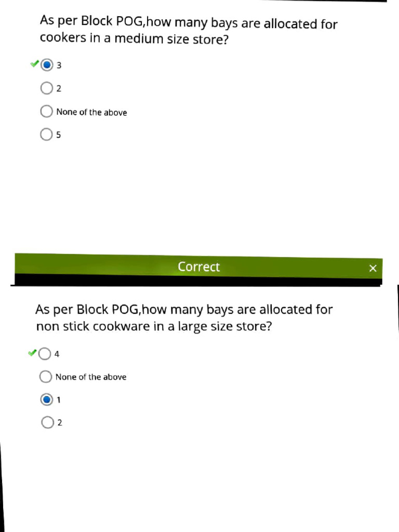This screenshot has height=532, width=399.
Task: Click the '5' option label text in cookers question
Action: 59,135
